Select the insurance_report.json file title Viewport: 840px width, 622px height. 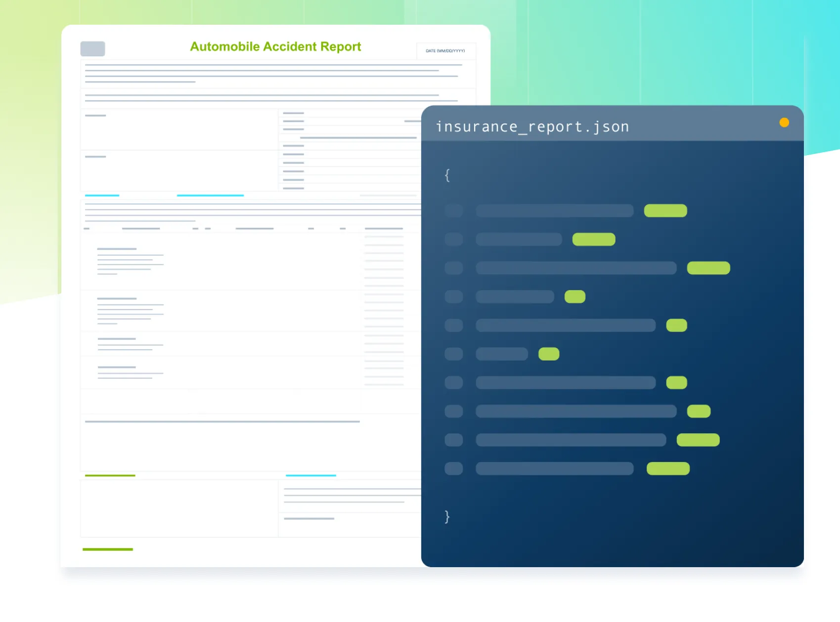click(x=532, y=127)
